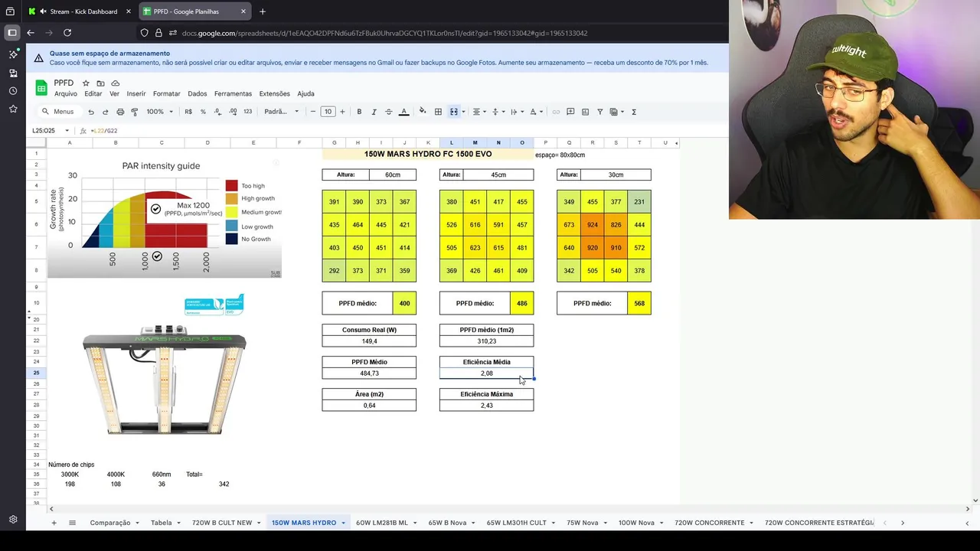980x551 pixels.
Task: Click the browser sidebar settings gear
Action: (x=13, y=520)
